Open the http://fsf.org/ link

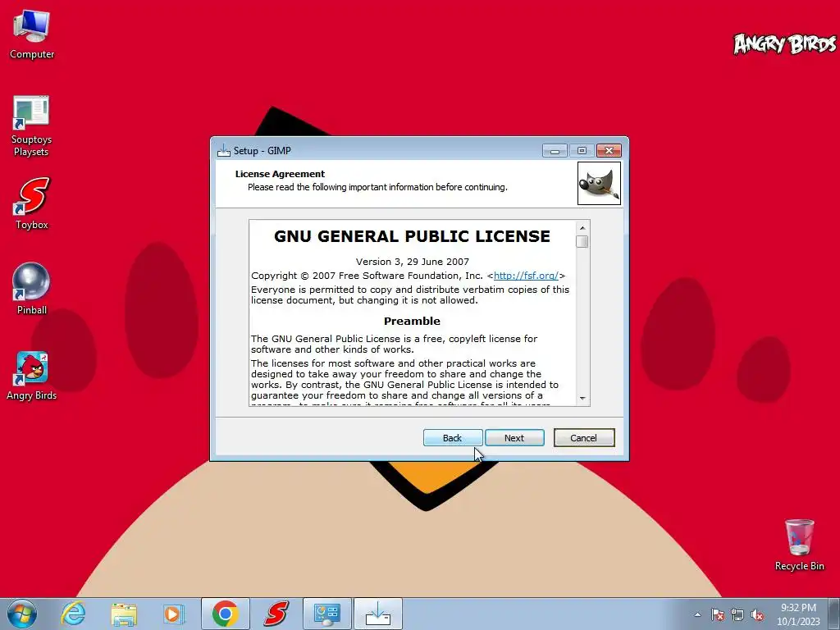click(526, 276)
